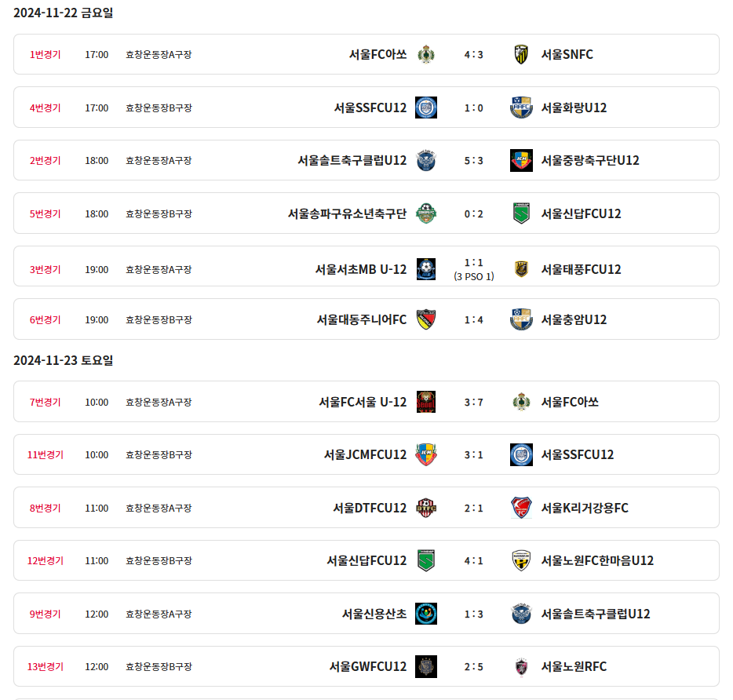Open the 서울GWFCU12 team name link
Screen dimensions: 733x700
pyautogui.click(x=368, y=666)
